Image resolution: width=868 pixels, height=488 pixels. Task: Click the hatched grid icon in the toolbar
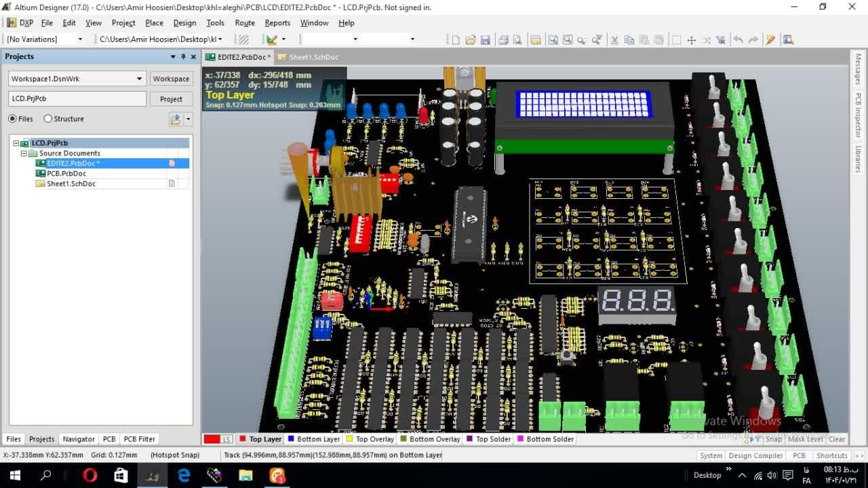pyautogui.click(x=244, y=39)
